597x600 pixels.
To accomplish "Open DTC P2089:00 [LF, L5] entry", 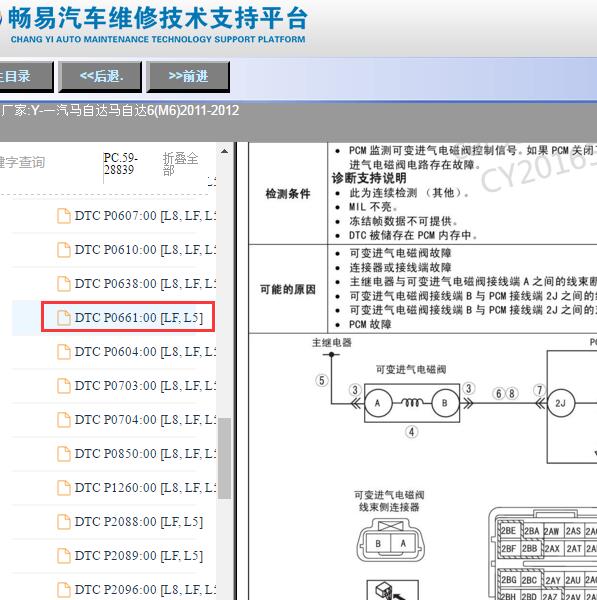I will (x=139, y=556).
